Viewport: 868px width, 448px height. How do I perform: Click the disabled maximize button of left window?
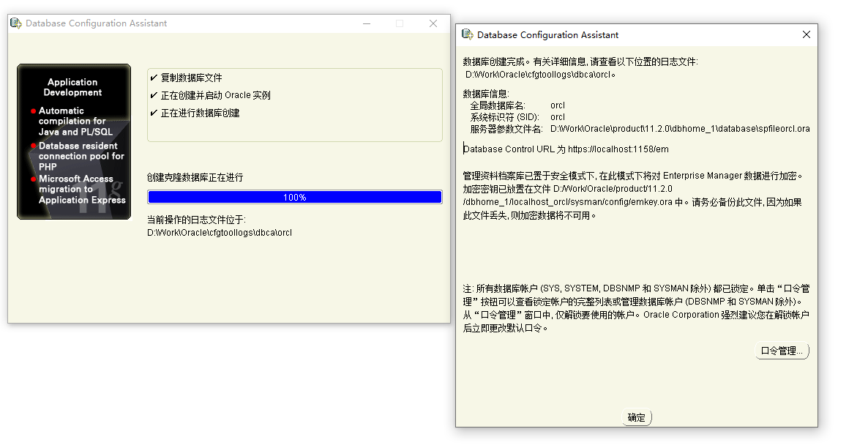tap(400, 23)
